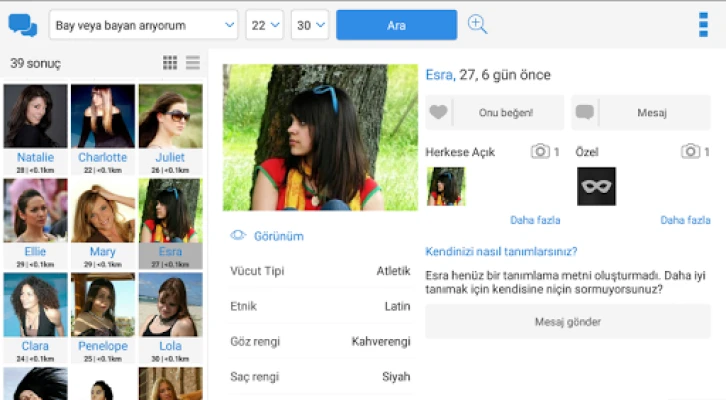Open the minimum age 22 dropdown
This screenshot has height=400, width=726.
tap(265, 25)
